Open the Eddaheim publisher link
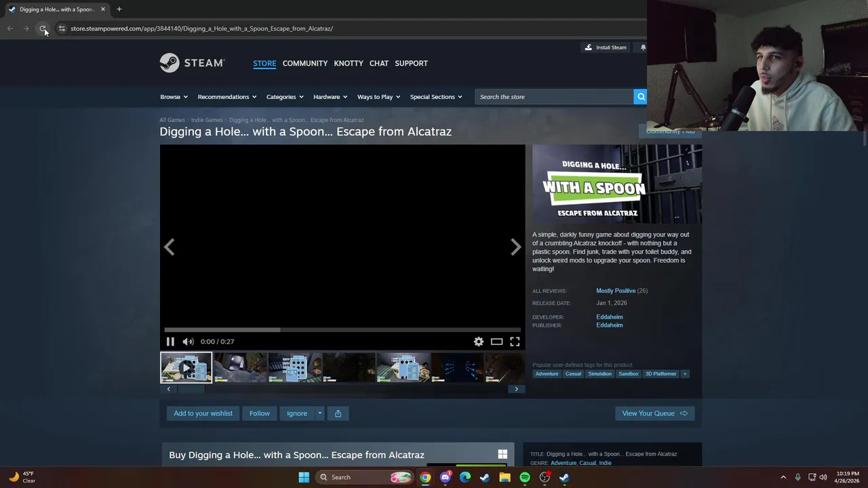Image resolution: width=868 pixels, height=488 pixels. click(609, 325)
